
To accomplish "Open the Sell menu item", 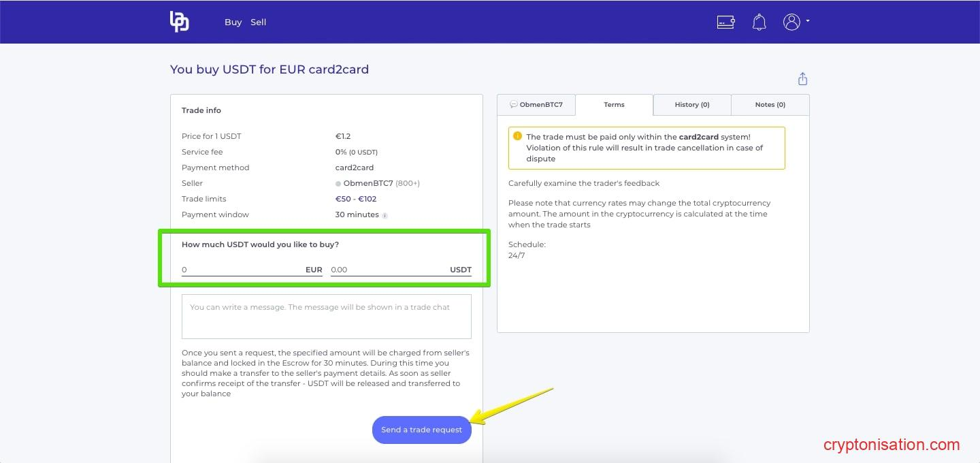I will 258,22.
